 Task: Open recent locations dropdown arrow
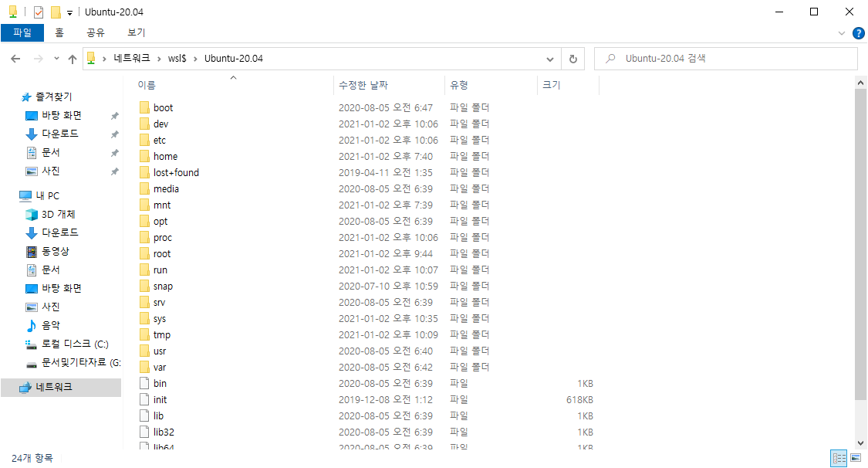click(x=56, y=59)
